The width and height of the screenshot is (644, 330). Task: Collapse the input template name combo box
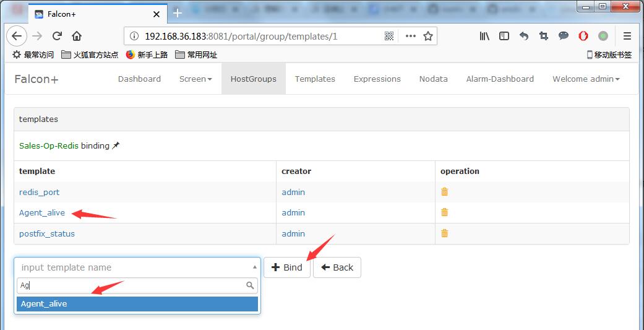click(137, 267)
